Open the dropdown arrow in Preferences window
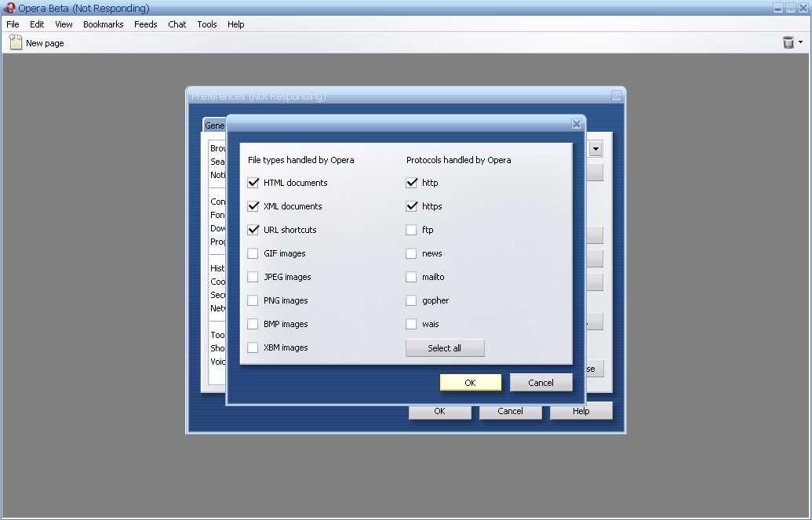The image size is (812, 520). click(x=595, y=149)
